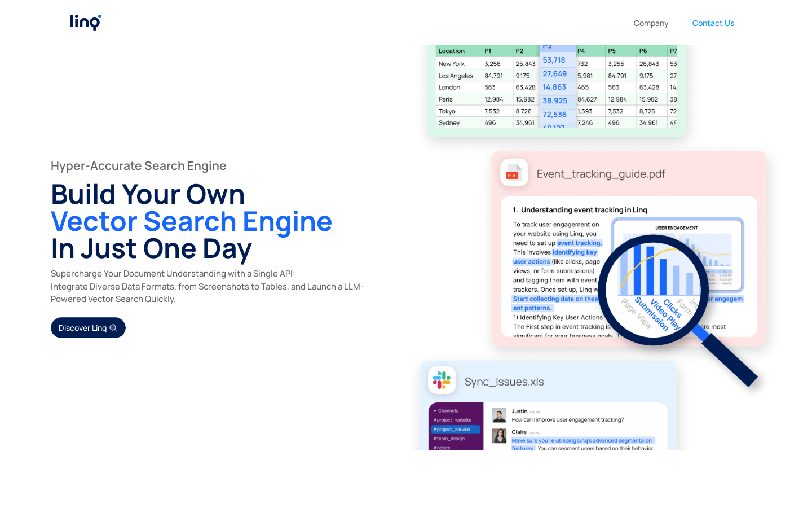This screenshot has width=812, height=508.
Task: Select the London row label
Action: (449, 87)
